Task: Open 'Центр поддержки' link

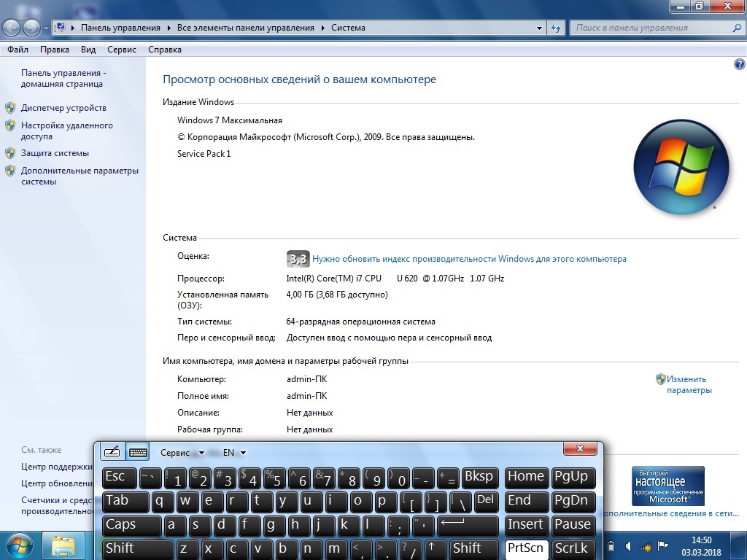Action: tap(57, 467)
